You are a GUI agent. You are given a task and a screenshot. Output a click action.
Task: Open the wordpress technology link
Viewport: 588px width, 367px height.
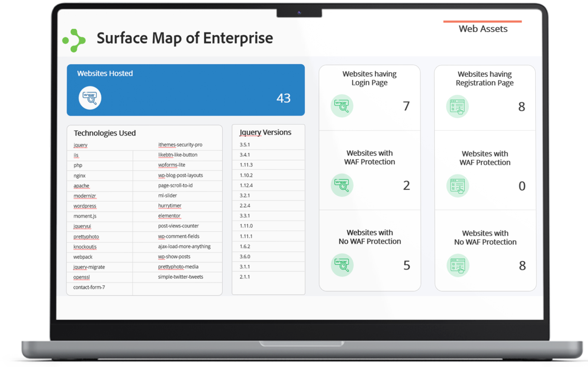[x=84, y=206]
